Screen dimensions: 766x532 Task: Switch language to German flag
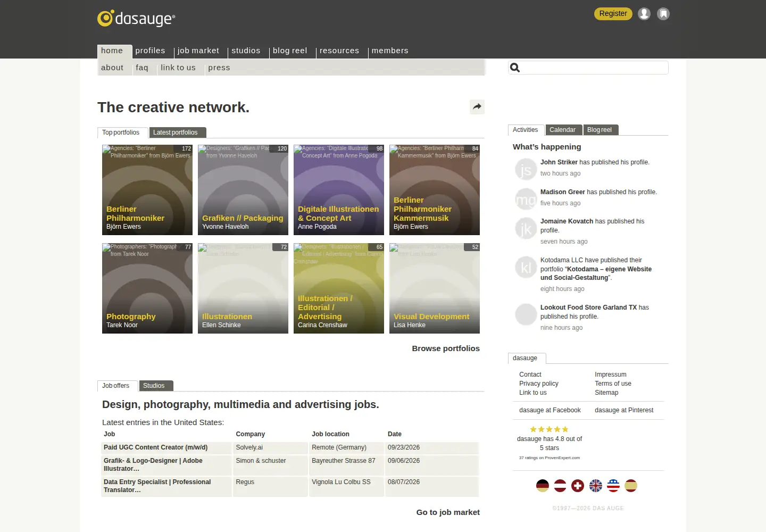point(543,486)
